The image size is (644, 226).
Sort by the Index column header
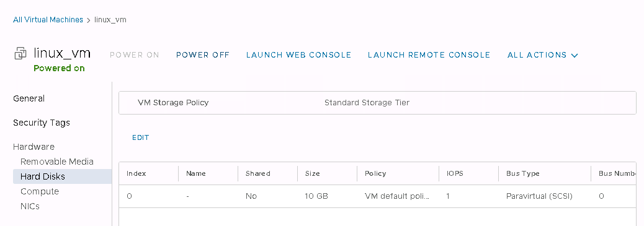point(136,173)
